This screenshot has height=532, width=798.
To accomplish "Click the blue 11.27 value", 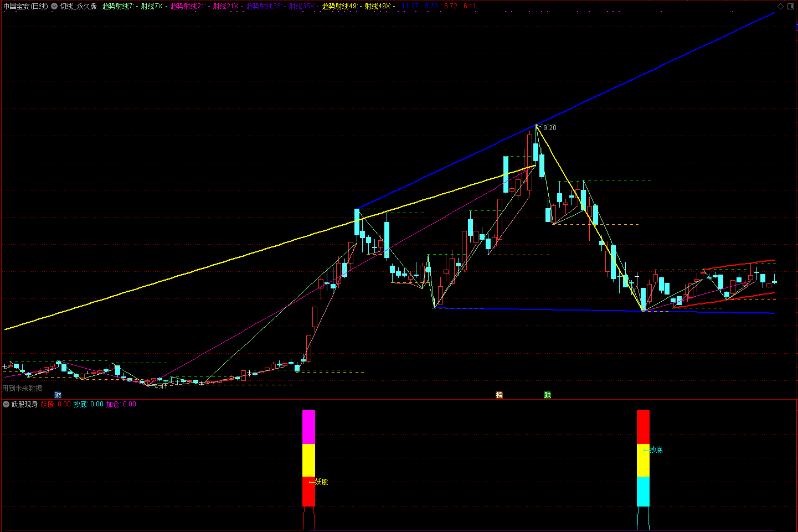I will [410, 7].
